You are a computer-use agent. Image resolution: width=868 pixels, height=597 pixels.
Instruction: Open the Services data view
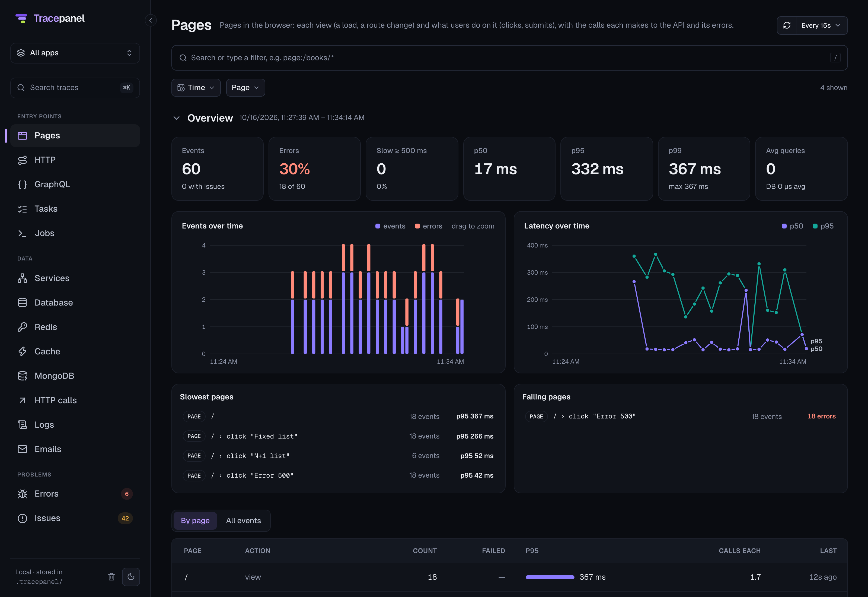pyautogui.click(x=75, y=278)
